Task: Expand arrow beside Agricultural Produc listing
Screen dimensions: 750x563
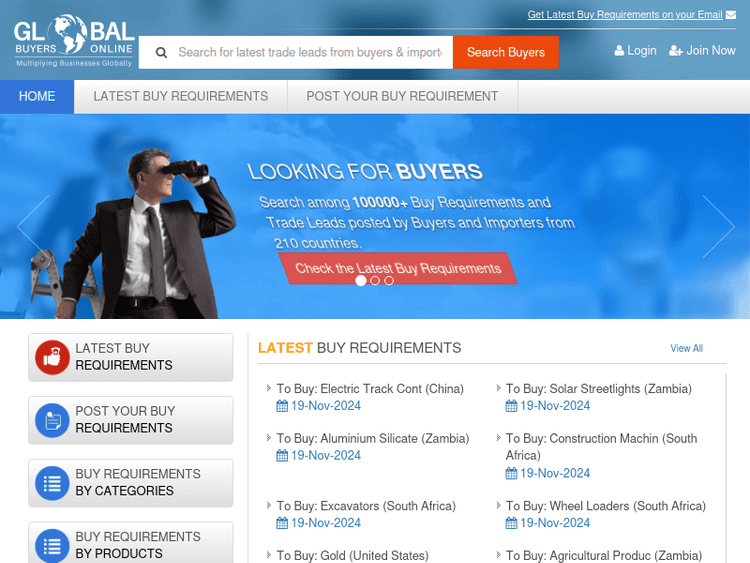Action: click(498, 555)
